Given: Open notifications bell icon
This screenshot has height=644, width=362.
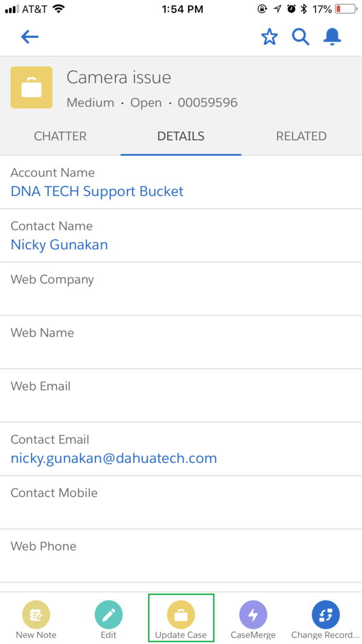Looking at the screenshot, I should [x=332, y=37].
